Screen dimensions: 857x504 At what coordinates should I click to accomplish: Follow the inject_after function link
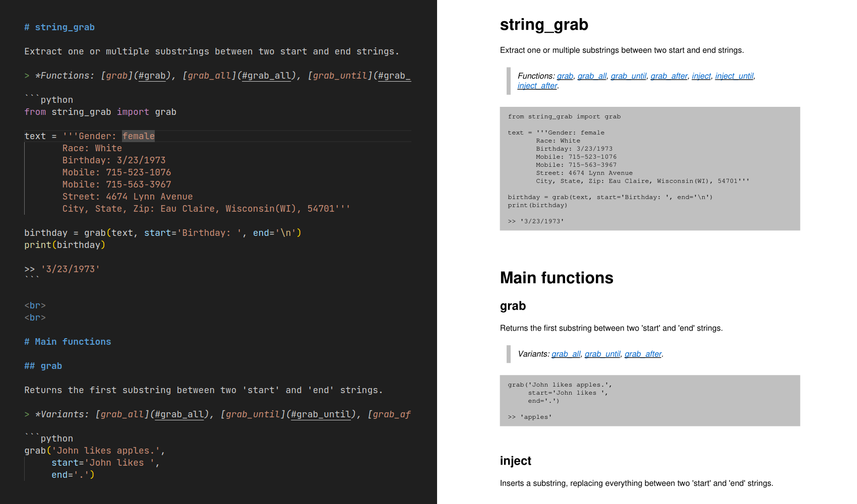(537, 86)
